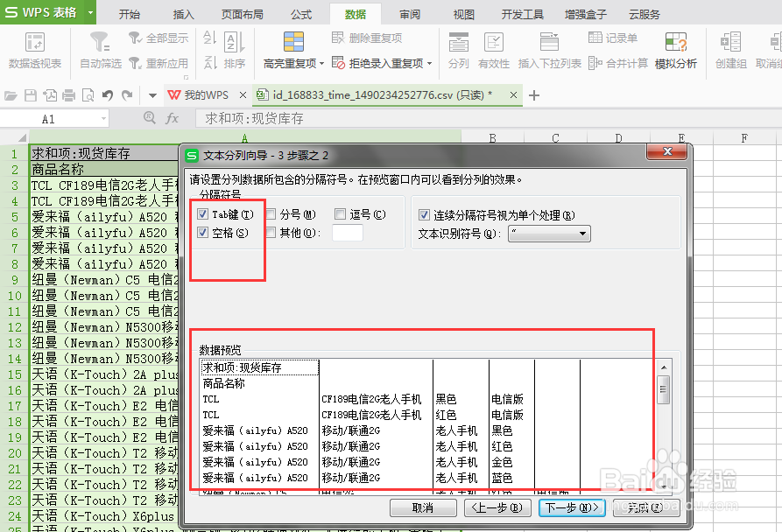Open 记录单 record form
The width and height of the screenshot is (782, 532).
click(613, 38)
